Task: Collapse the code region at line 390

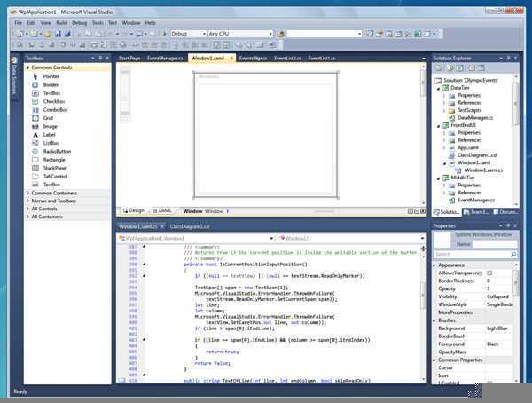Action: click(x=145, y=264)
